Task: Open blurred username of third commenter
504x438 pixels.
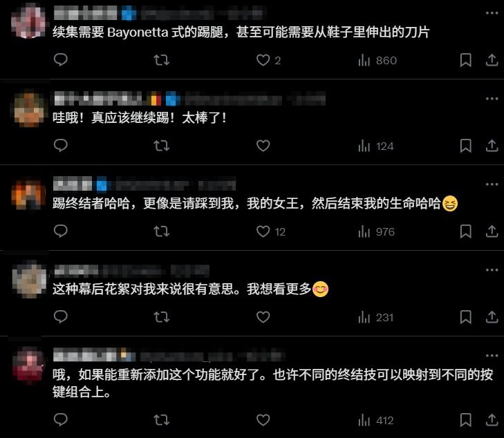Action: [x=73, y=184]
